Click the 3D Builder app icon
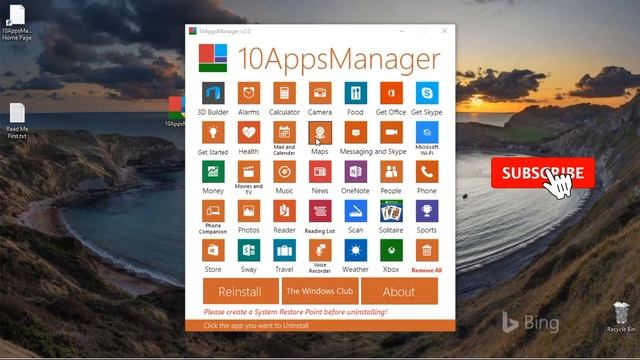This screenshot has width=640, height=360. click(213, 93)
